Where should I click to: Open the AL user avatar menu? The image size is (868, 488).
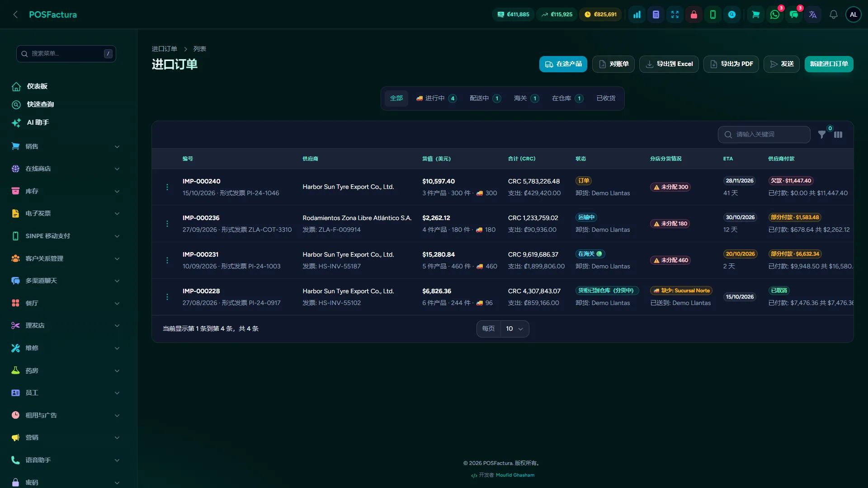coord(854,14)
